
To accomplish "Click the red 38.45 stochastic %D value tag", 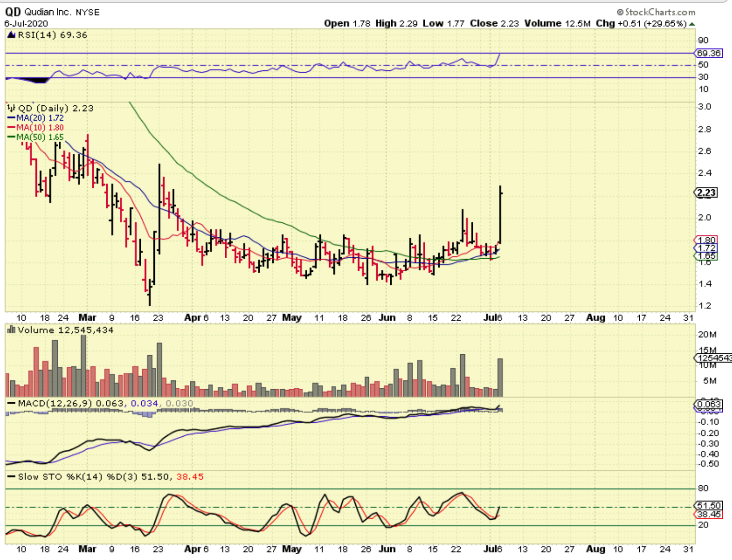I will [x=709, y=514].
